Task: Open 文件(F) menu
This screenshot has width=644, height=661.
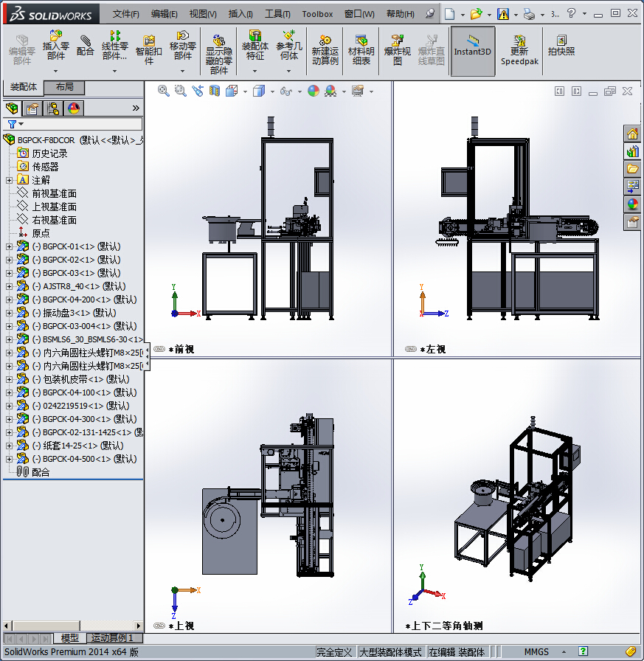Action: 125,14
